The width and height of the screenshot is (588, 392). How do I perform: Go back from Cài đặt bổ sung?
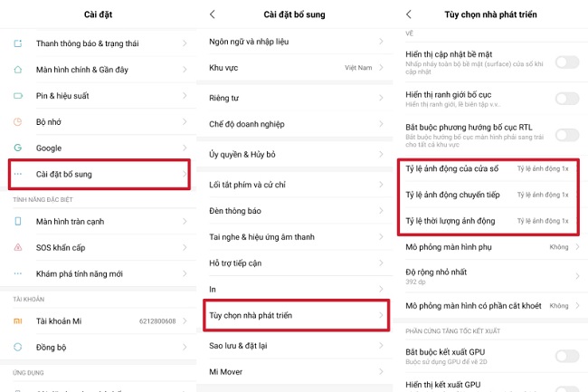[213, 14]
